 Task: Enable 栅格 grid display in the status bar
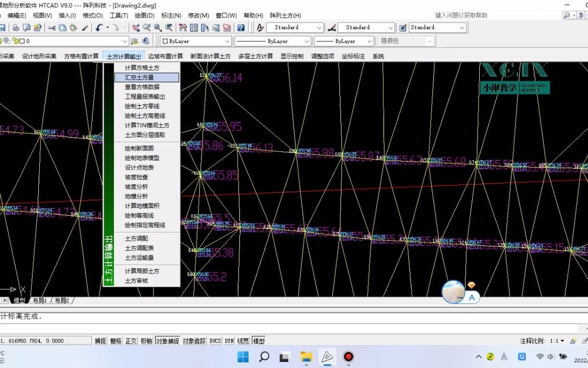coord(116,340)
